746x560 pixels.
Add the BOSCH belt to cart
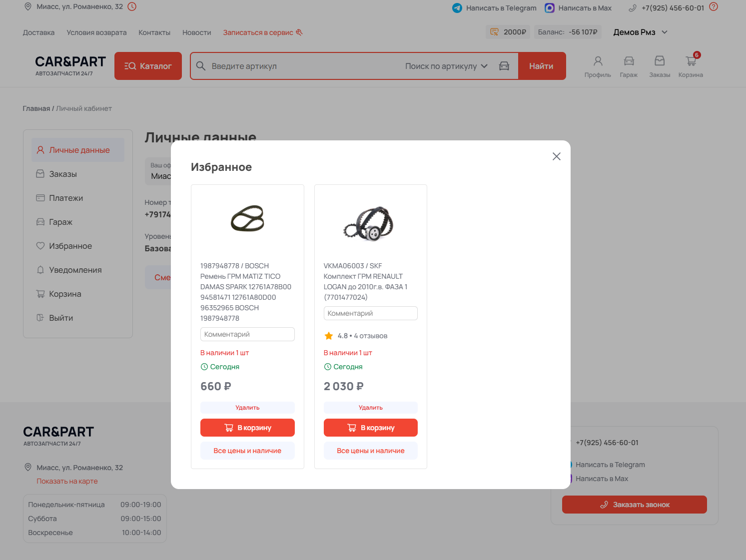pyautogui.click(x=247, y=428)
